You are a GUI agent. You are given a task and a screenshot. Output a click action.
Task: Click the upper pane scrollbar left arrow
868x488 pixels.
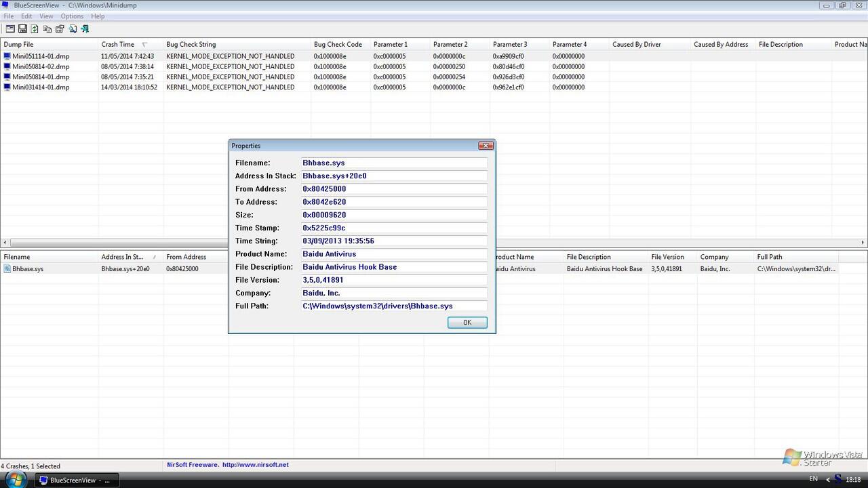(x=5, y=243)
